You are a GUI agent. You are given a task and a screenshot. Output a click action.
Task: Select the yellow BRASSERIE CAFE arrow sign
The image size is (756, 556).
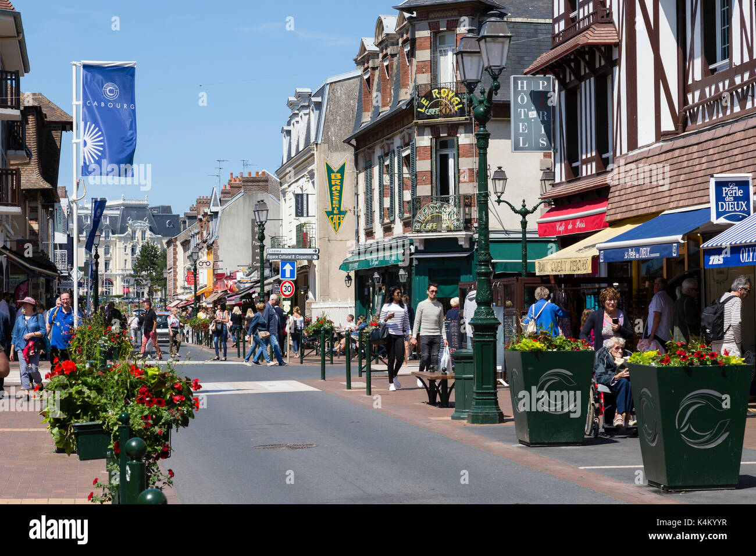[x=334, y=197]
